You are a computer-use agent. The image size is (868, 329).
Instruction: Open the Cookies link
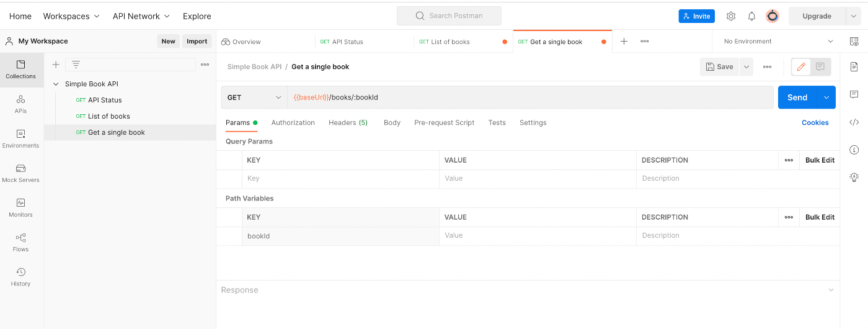(x=815, y=123)
